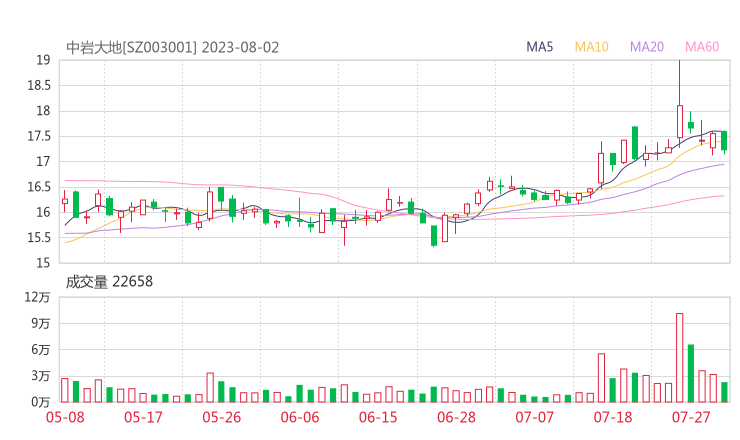The image size is (740, 440).
Task: Click the 0万 volume axis label
Action: pyautogui.click(x=41, y=402)
